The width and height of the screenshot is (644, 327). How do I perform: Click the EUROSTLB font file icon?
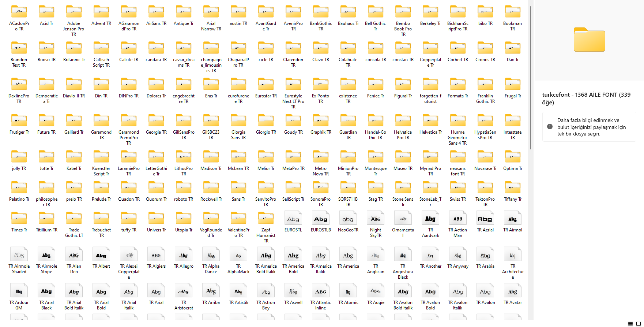(x=321, y=218)
